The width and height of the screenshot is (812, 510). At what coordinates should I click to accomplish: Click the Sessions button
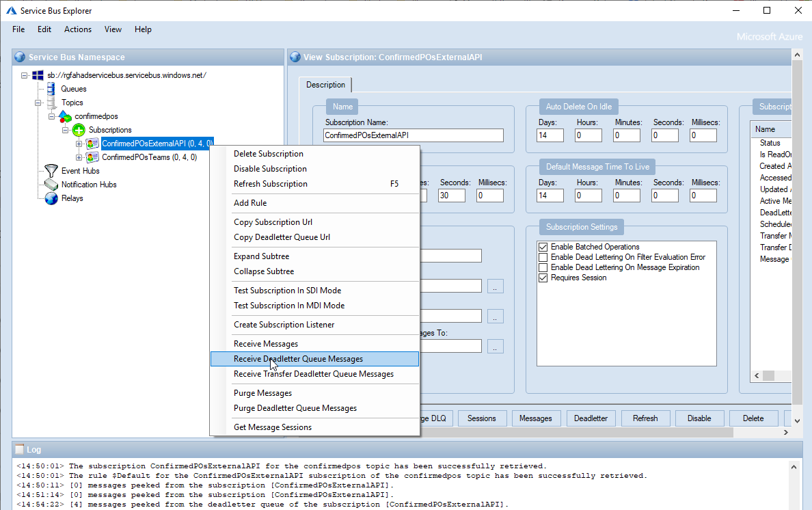tap(482, 418)
